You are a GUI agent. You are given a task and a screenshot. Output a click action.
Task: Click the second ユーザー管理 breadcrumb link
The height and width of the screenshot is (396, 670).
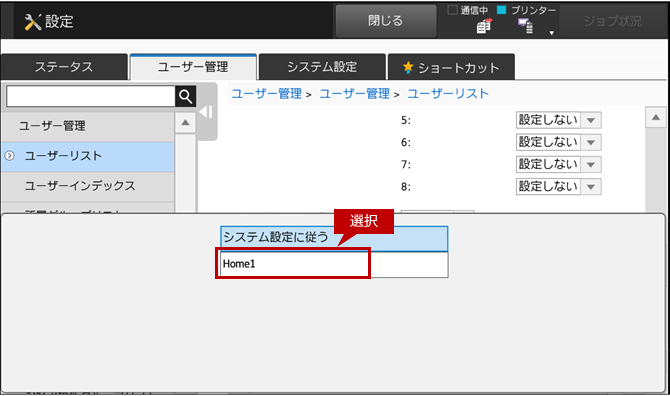355,94
